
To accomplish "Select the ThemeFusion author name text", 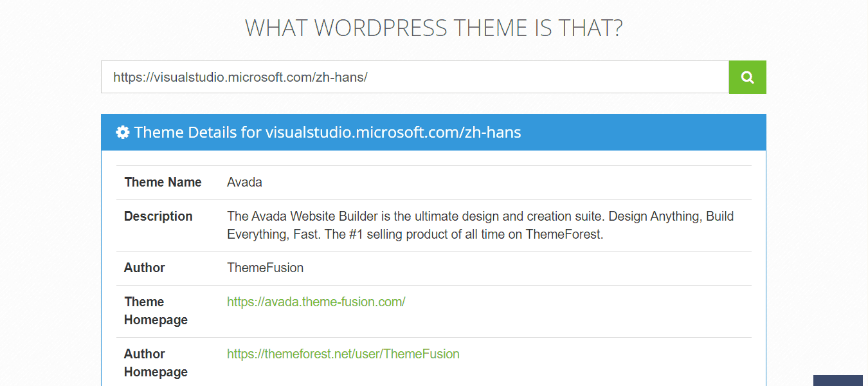I will tap(265, 268).
